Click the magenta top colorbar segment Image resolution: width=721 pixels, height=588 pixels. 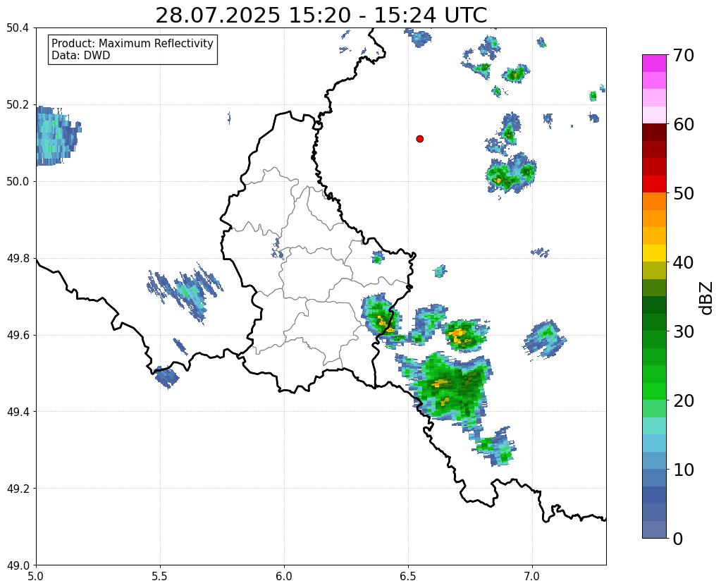point(654,63)
